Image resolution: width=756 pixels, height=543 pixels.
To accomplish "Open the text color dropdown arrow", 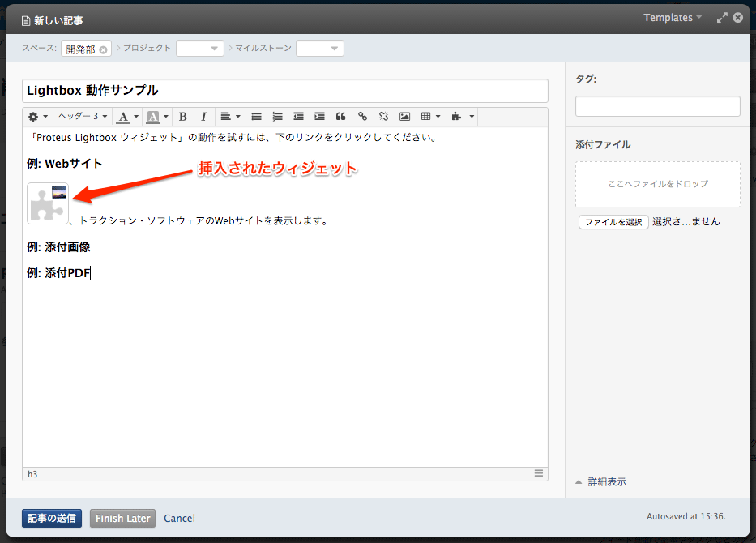I will pyautogui.click(x=136, y=117).
